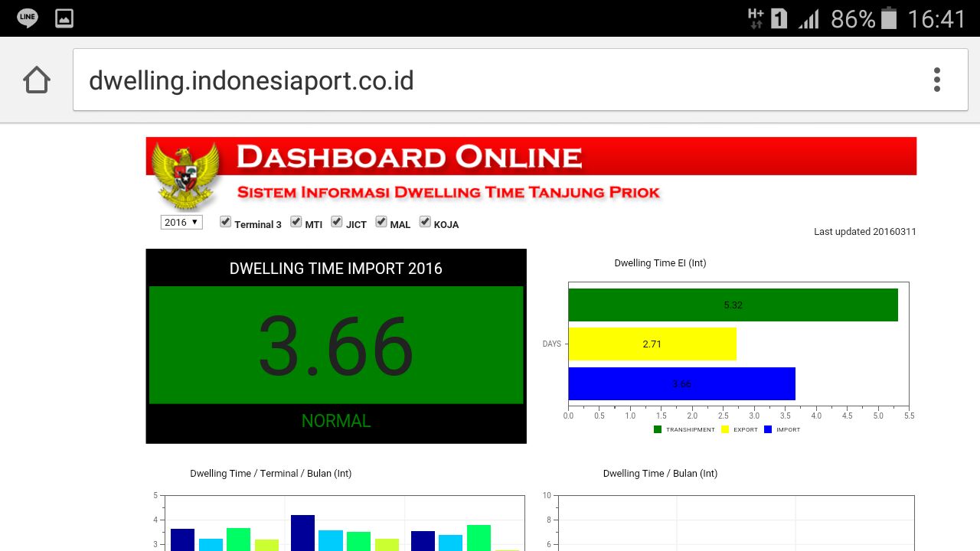The height and width of the screenshot is (551, 980).
Task: Toggle the JICT checkbox
Action: [x=337, y=222]
